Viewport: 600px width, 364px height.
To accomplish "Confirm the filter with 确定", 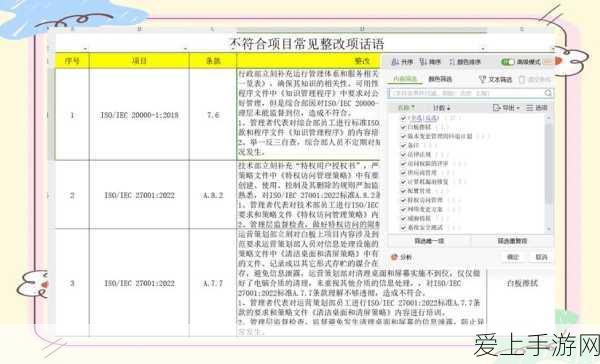I will (x=513, y=257).
